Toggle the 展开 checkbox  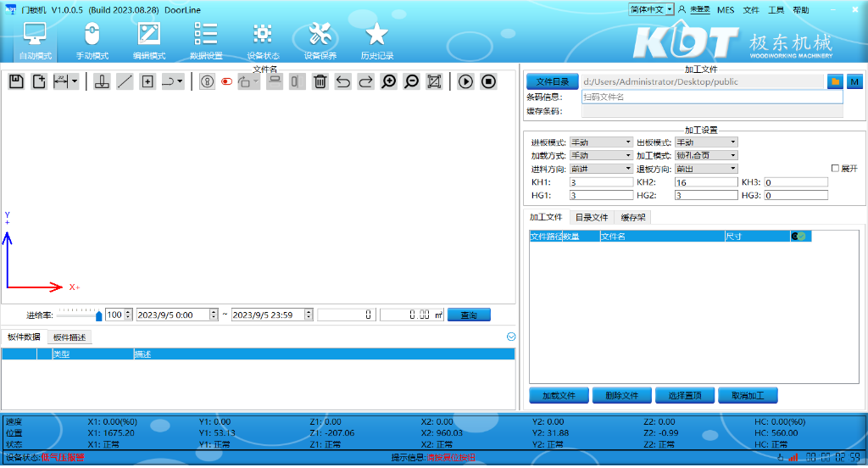coord(835,169)
